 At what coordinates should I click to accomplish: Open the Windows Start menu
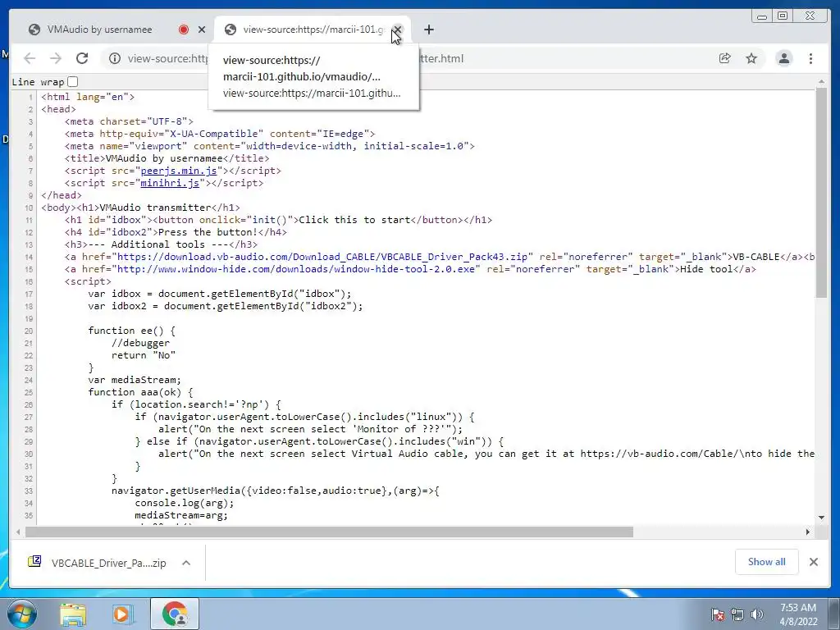click(22, 614)
